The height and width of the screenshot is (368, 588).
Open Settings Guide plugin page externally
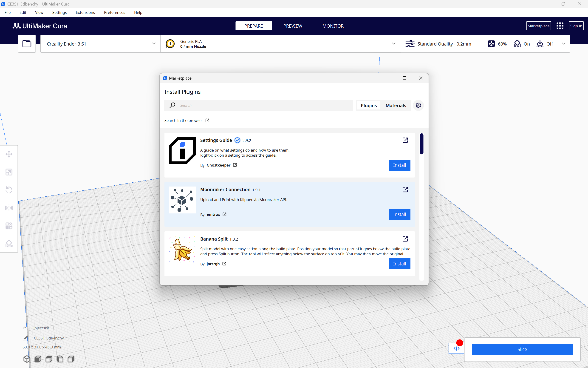405,140
